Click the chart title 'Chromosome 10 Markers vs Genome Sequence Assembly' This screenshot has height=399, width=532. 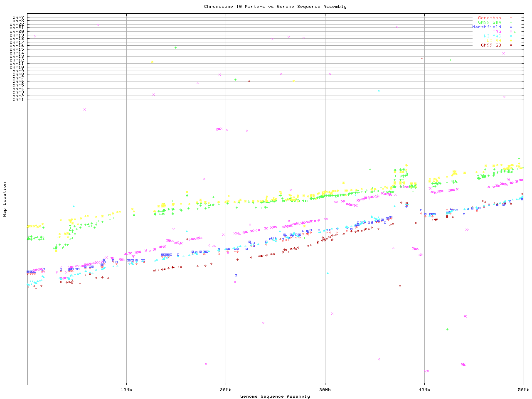pyautogui.click(x=275, y=7)
